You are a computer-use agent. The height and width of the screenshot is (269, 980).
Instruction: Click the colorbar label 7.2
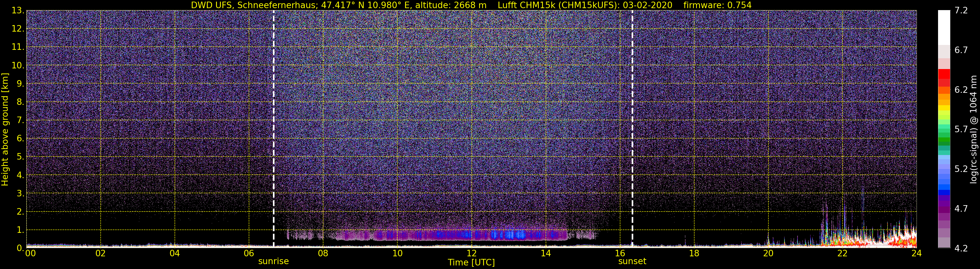click(x=961, y=11)
